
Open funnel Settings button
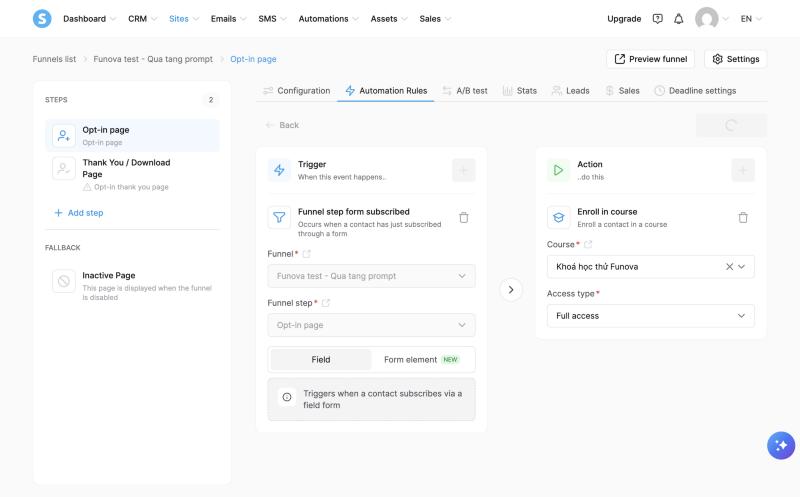click(x=736, y=59)
